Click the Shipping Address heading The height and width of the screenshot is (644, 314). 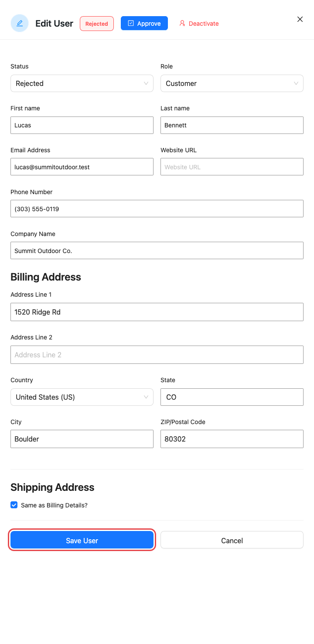coord(52,487)
